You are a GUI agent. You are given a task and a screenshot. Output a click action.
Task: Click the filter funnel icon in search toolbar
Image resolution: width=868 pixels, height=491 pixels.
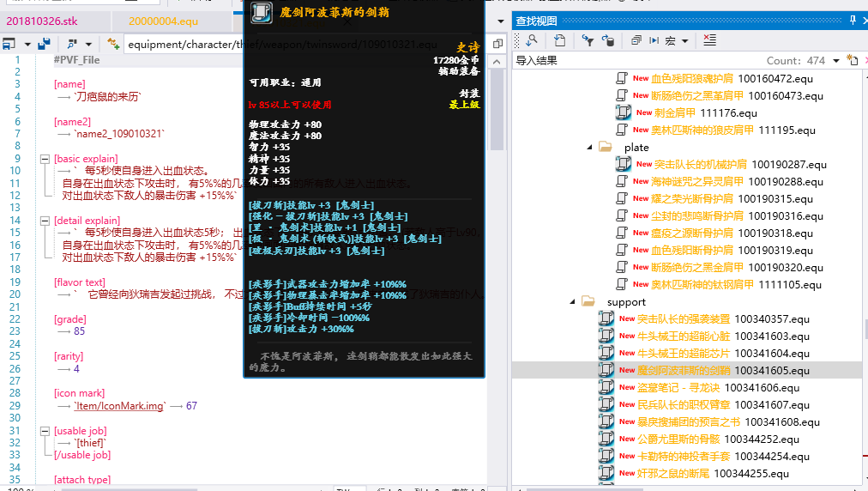click(588, 40)
